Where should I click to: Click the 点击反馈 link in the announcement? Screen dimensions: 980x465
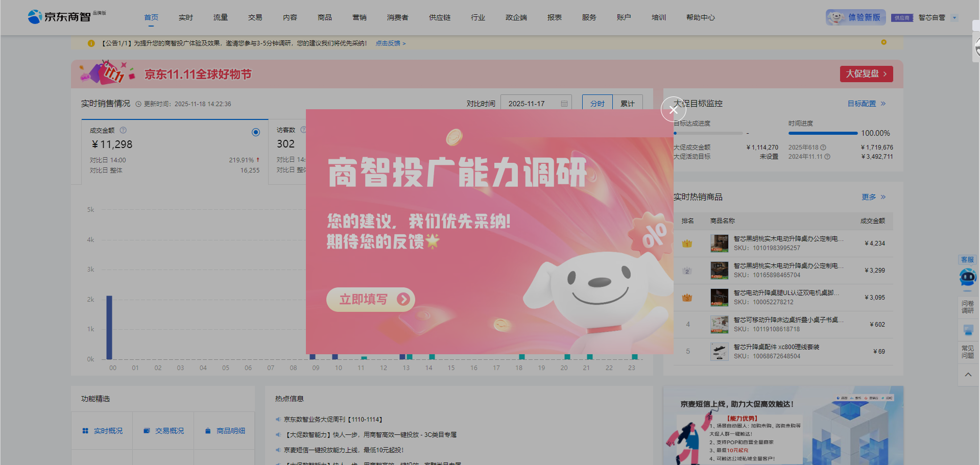click(x=391, y=43)
